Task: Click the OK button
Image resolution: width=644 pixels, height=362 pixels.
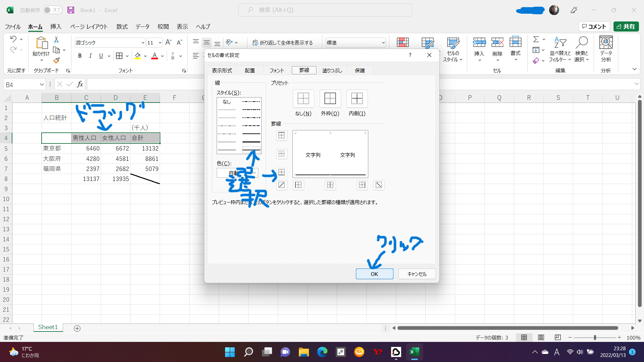Action: (374, 274)
